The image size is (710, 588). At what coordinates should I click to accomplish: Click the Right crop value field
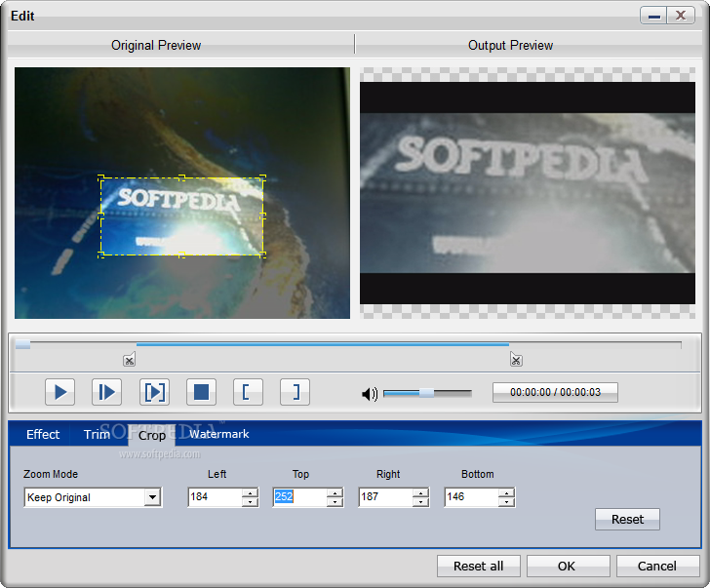(x=385, y=497)
